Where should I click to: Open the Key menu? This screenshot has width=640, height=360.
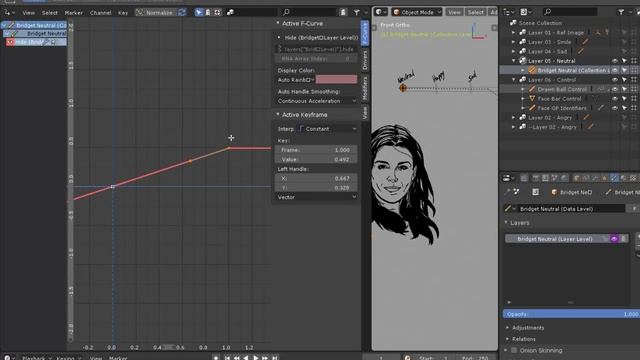pos(123,13)
